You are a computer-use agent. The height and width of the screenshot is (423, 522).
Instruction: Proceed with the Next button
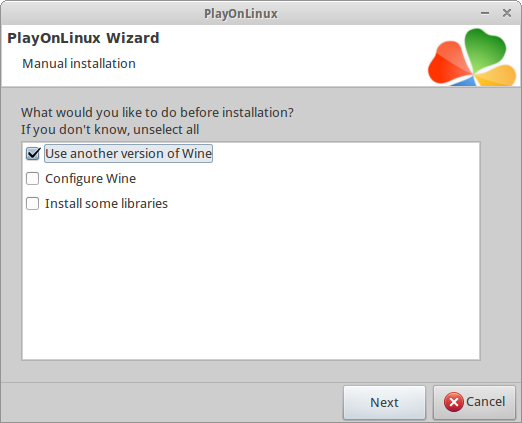click(384, 402)
